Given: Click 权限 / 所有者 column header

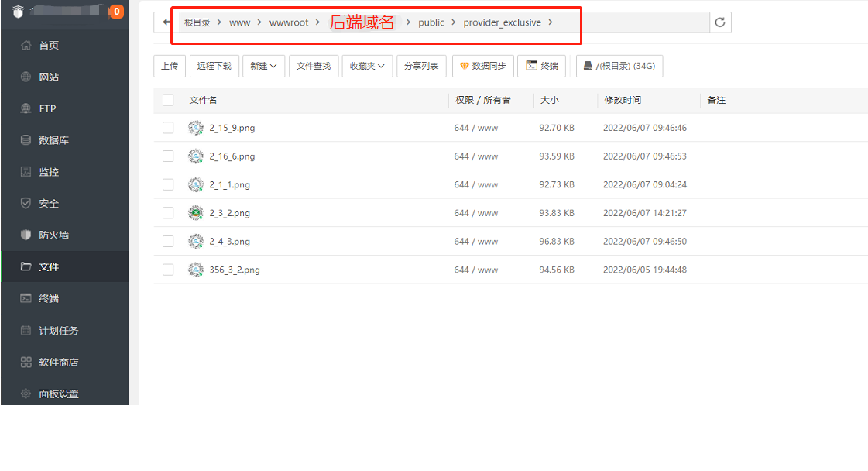Looking at the screenshot, I should 482,100.
